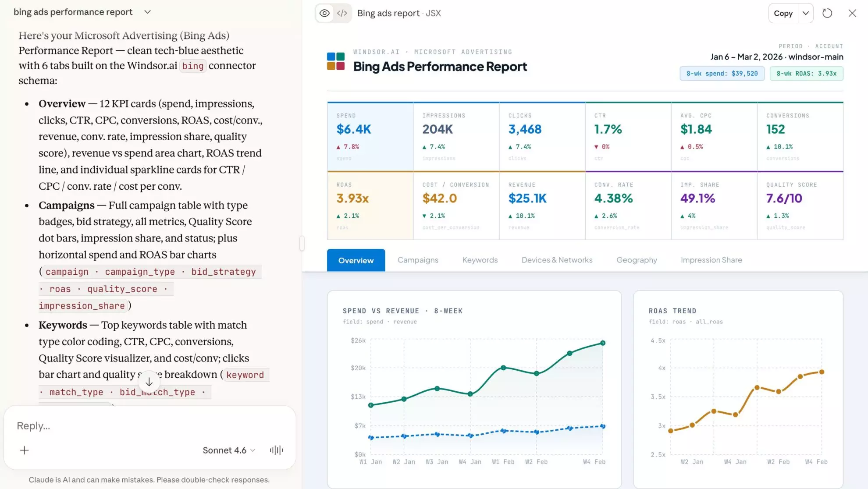Click the Bing ads report JSX title
The width and height of the screenshot is (868, 489).
pyautogui.click(x=399, y=13)
